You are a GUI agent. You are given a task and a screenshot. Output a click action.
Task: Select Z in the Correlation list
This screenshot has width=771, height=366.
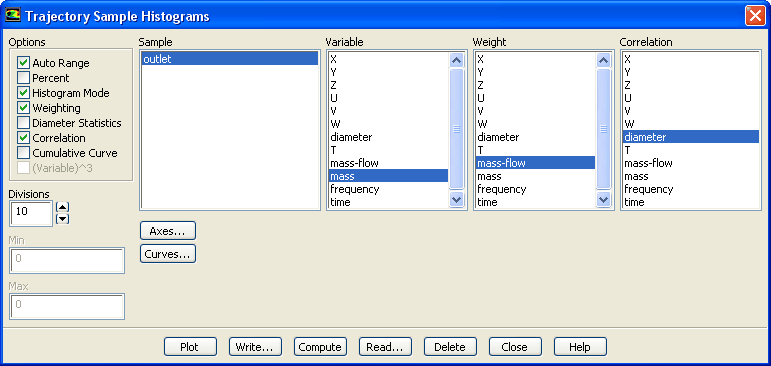tap(691, 85)
